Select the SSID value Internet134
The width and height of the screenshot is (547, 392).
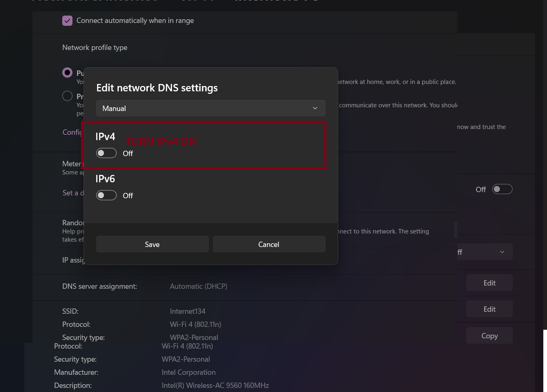tap(188, 311)
